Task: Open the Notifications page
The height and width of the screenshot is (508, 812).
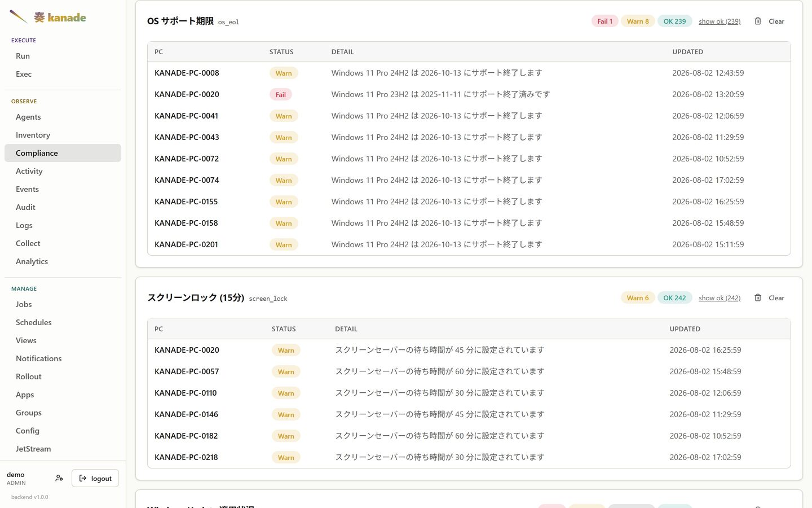Action: tap(63, 358)
